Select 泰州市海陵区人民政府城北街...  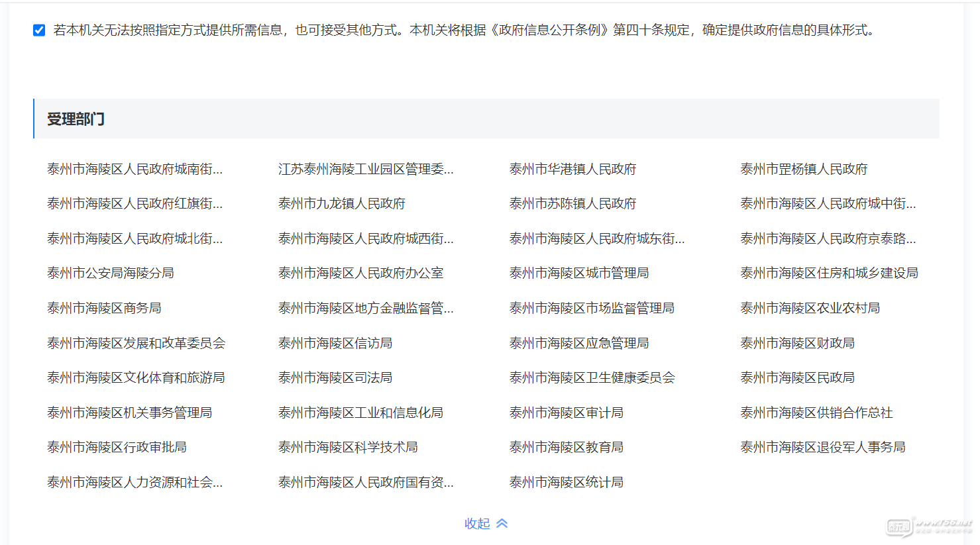point(135,239)
